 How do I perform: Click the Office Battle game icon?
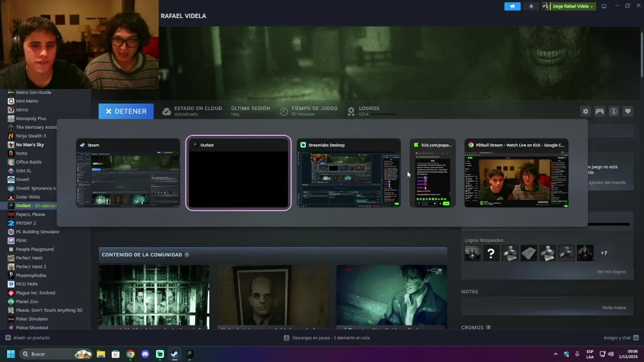click(11, 162)
